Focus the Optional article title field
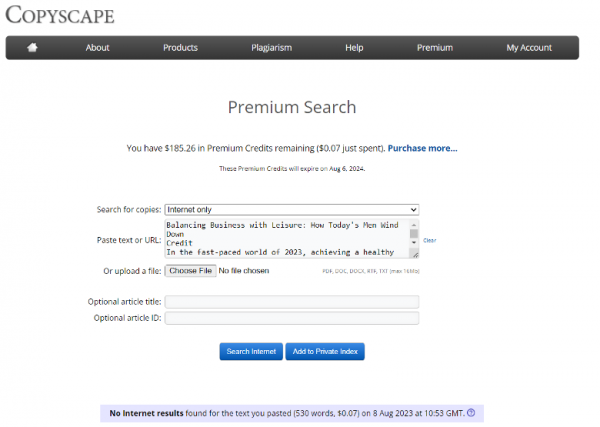The width and height of the screenshot is (600, 427). click(x=292, y=302)
